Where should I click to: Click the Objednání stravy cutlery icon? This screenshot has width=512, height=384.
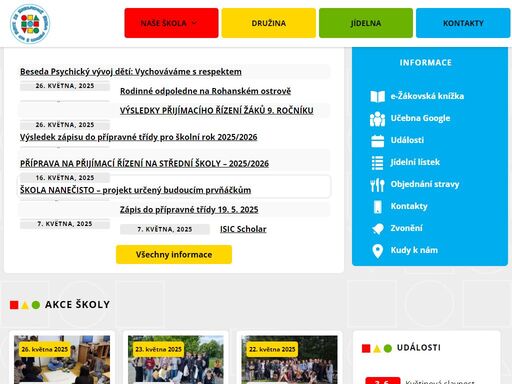click(x=377, y=185)
